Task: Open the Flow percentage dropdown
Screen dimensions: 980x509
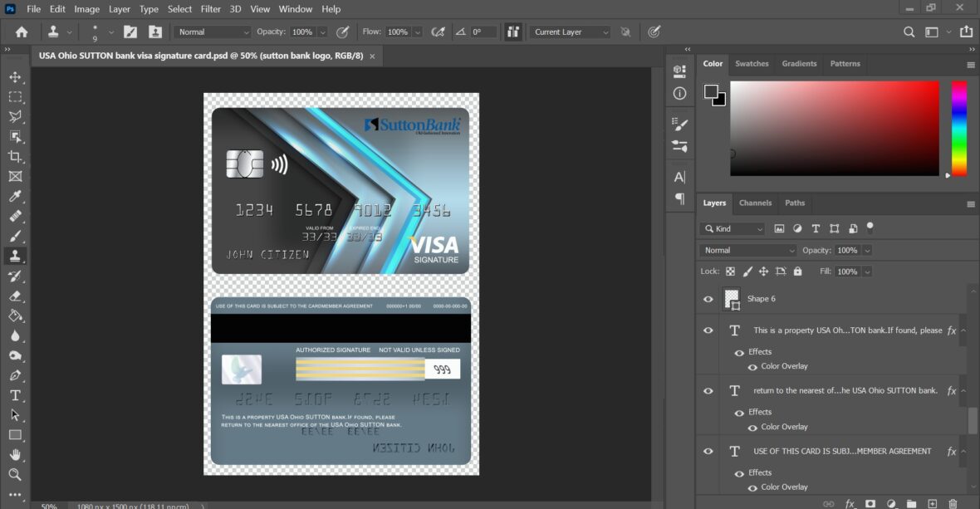Action: click(419, 32)
